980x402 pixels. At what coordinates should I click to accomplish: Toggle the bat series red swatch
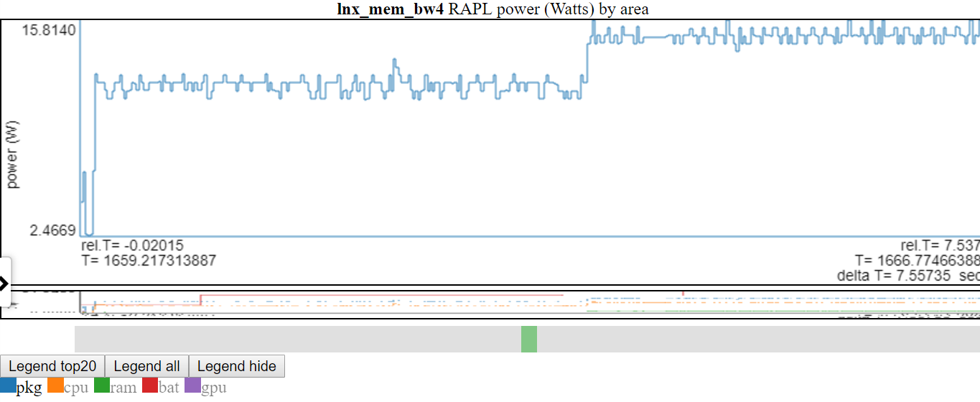pos(150,387)
